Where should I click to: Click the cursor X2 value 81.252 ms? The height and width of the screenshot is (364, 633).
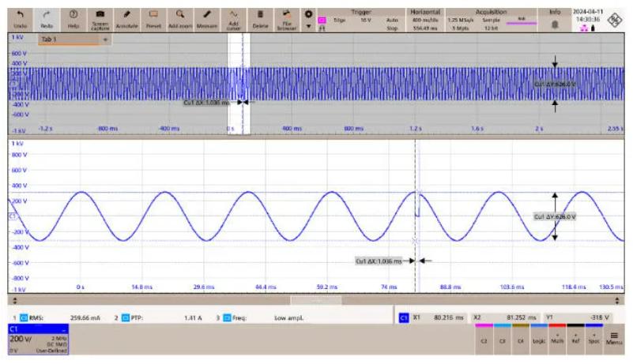point(521,317)
